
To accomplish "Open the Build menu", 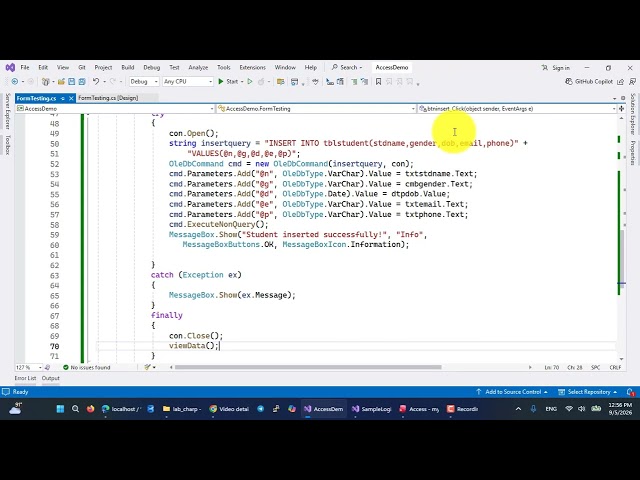I will 128,67.
